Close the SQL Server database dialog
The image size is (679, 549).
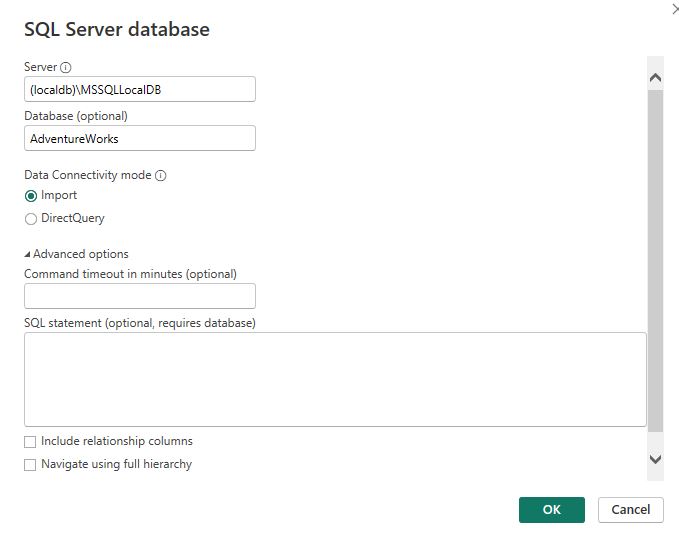coord(675,9)
